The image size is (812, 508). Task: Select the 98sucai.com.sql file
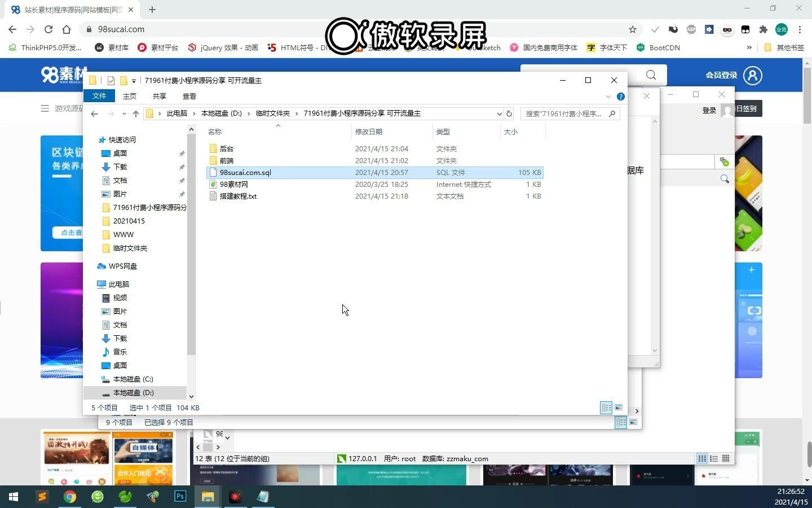(x=375, y=172)
